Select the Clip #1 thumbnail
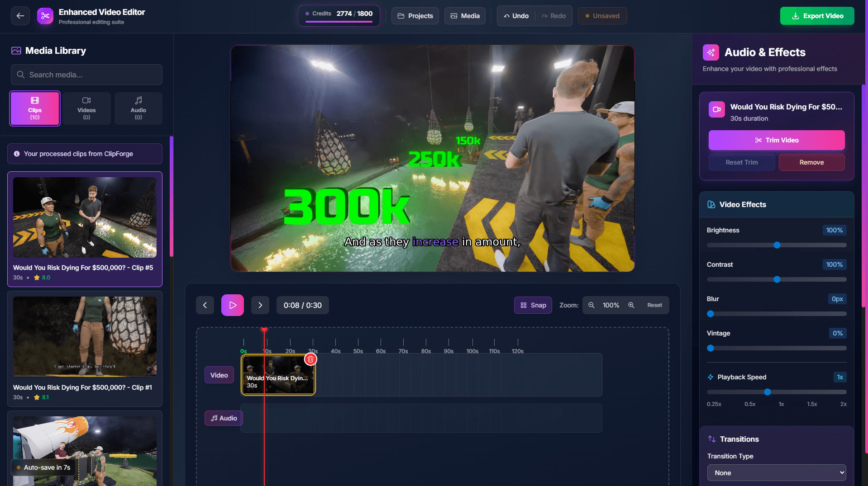The image size is (868, 486). tap(84, 336)
